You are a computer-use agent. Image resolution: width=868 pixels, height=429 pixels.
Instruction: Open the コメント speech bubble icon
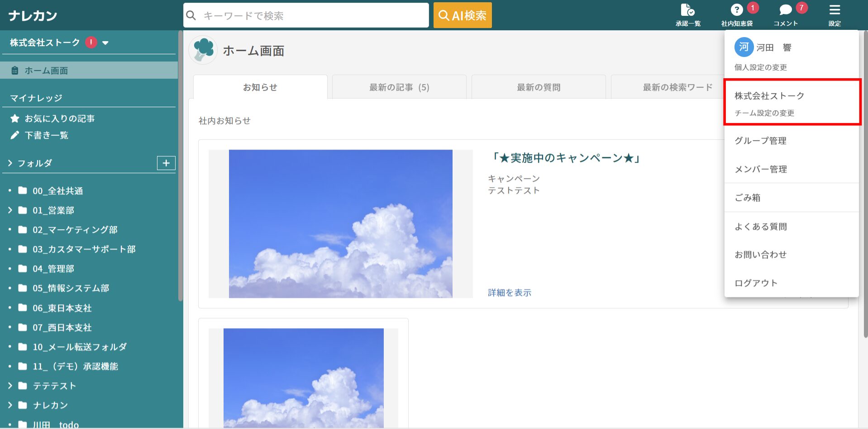(x=786, y=10)
